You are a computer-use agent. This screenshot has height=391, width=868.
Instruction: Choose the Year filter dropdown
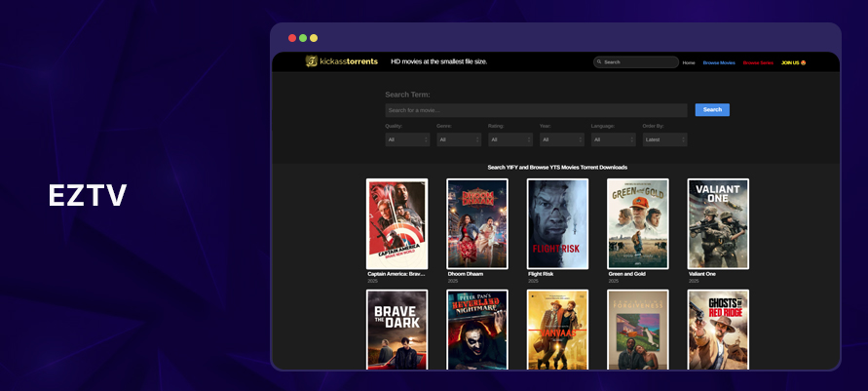tap(562, 139)
